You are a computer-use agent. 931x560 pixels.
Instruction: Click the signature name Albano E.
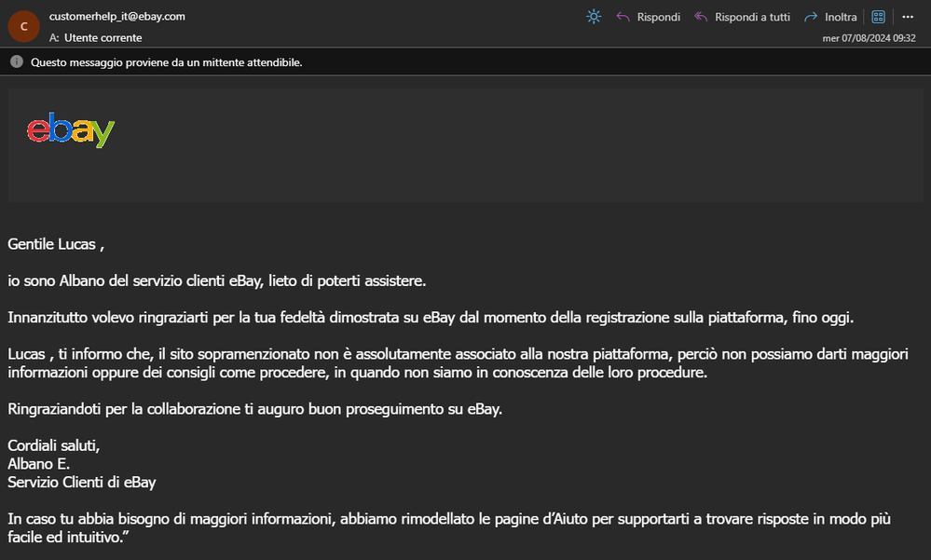pos(39,463)
